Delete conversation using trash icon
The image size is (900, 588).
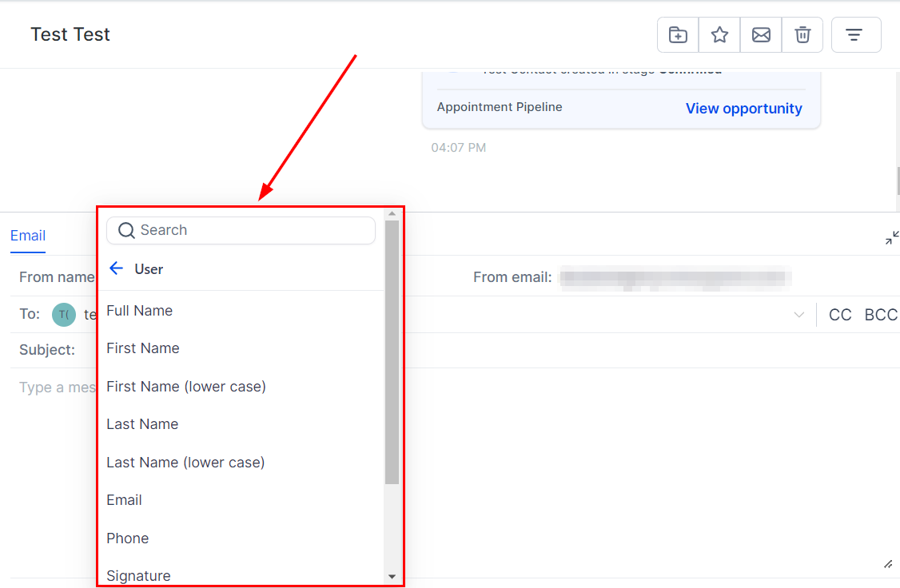point(802,35)
